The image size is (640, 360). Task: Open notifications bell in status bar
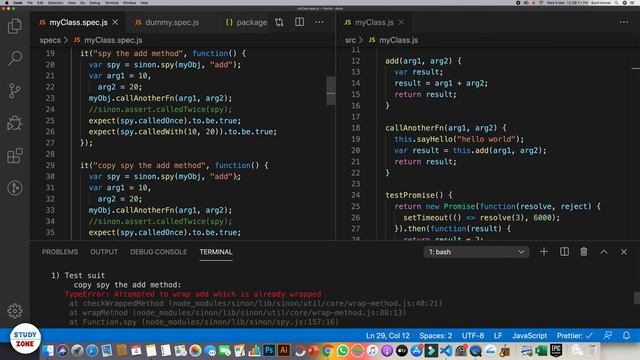point(626,335)
